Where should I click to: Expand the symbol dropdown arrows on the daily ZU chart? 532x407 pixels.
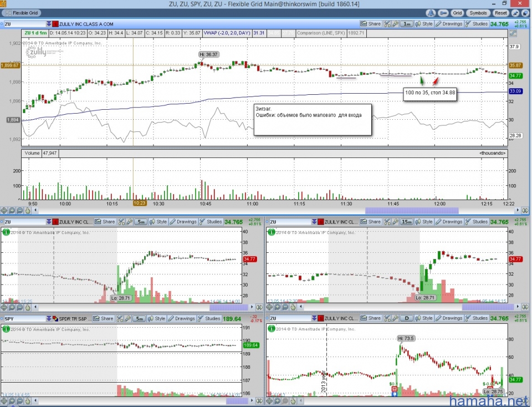point(315,318)
